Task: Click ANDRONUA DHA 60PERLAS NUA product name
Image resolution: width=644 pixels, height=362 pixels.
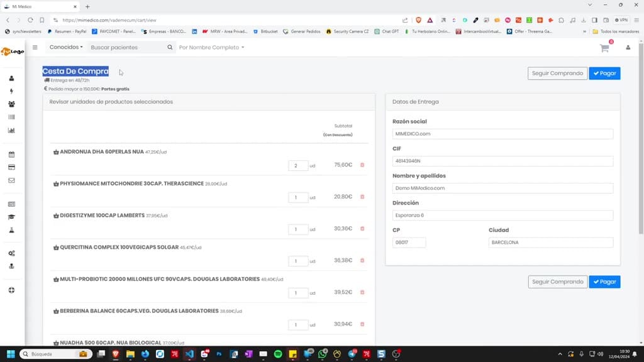Action: coord(102,152)
